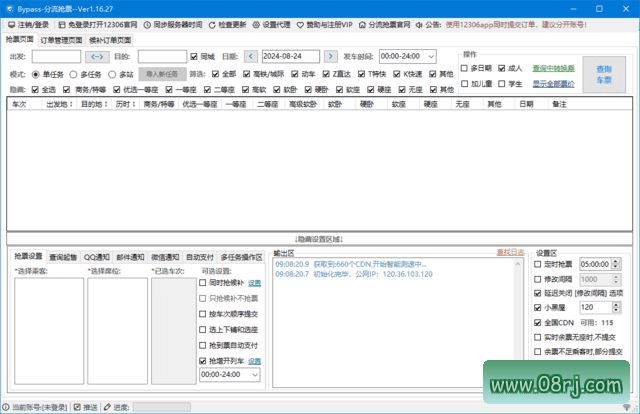
Task: Click 查找日志 link above output area
Action: point(510,252)
